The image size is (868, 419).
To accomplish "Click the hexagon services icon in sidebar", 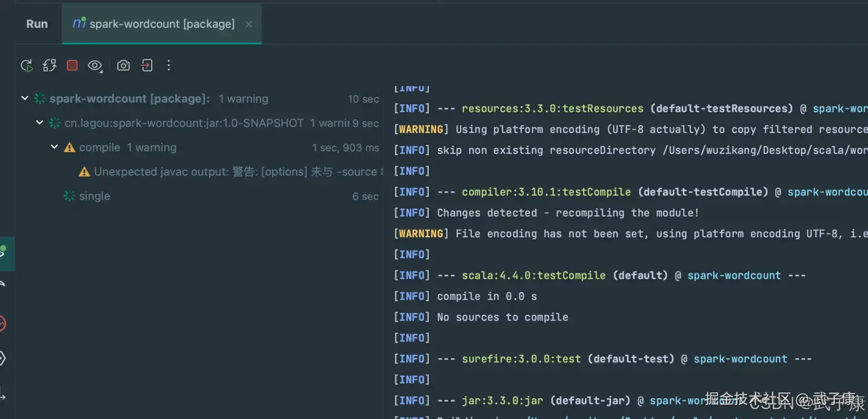I will pos(3,359).
